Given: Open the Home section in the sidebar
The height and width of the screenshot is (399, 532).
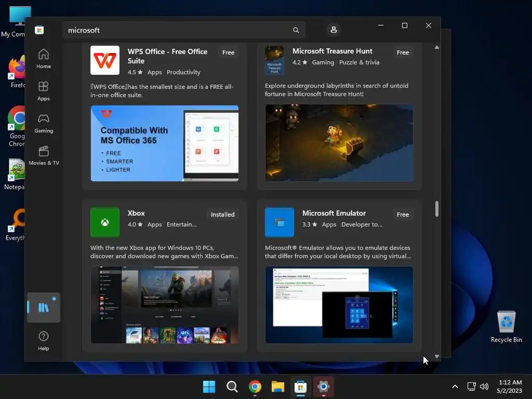Looking at the screenshot, I should point(44,59).
